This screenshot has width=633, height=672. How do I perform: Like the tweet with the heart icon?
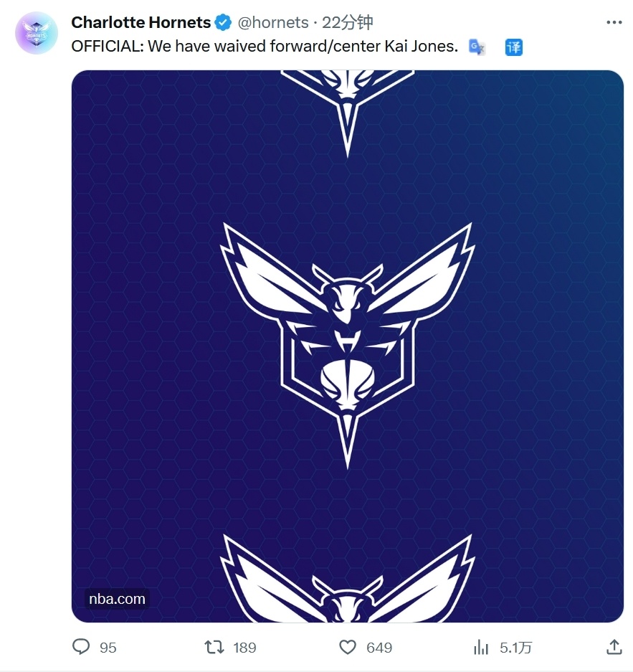pyautogui.click(x=348, y=647)
